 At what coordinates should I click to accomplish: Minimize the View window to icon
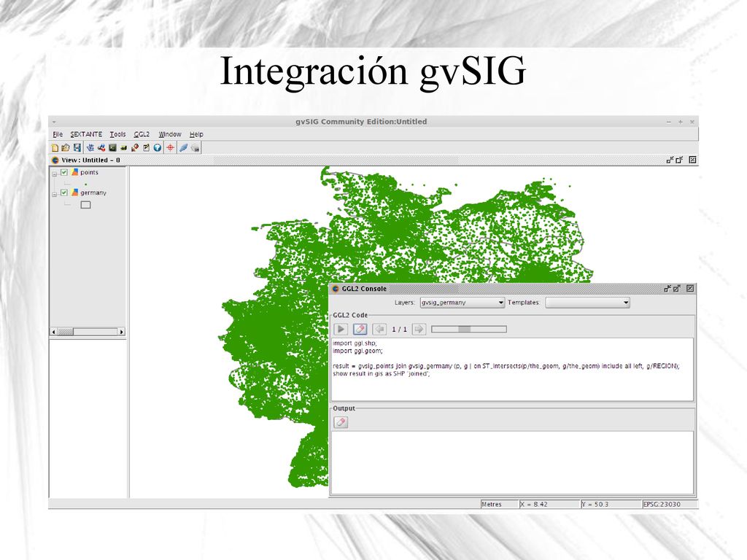670,160
